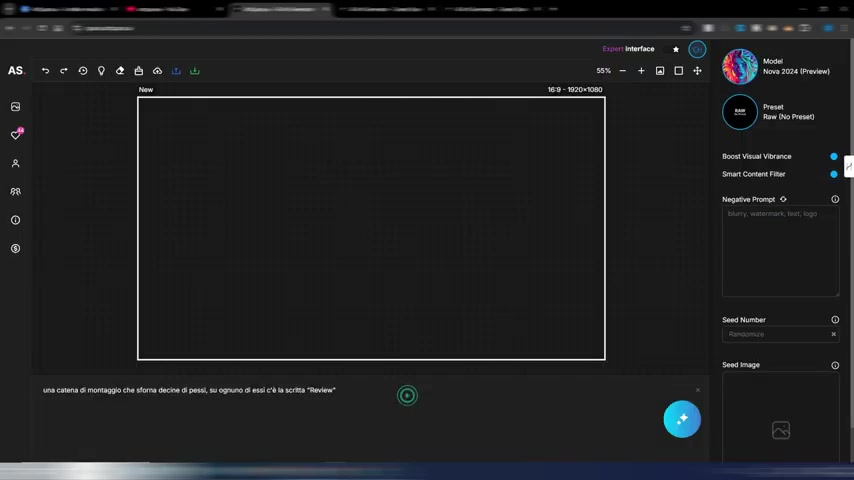Click the blue generate magic button
Screen dimensions: 854x480
(682, 419)
